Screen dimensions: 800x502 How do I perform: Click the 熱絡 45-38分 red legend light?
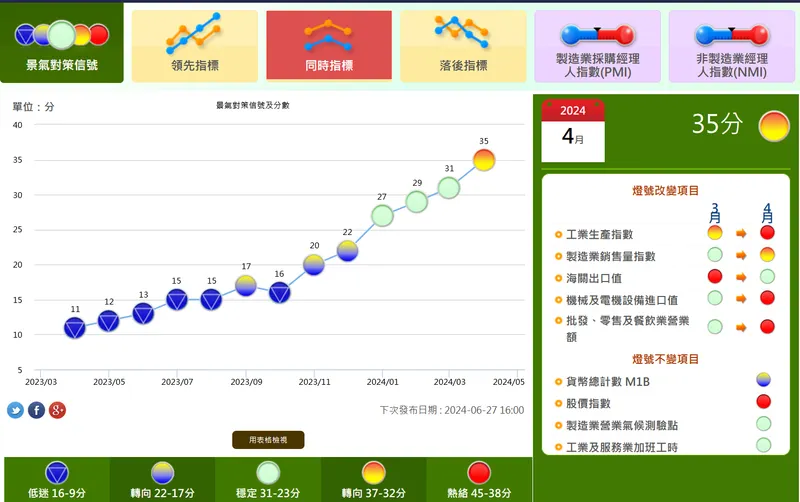[479, 473]
